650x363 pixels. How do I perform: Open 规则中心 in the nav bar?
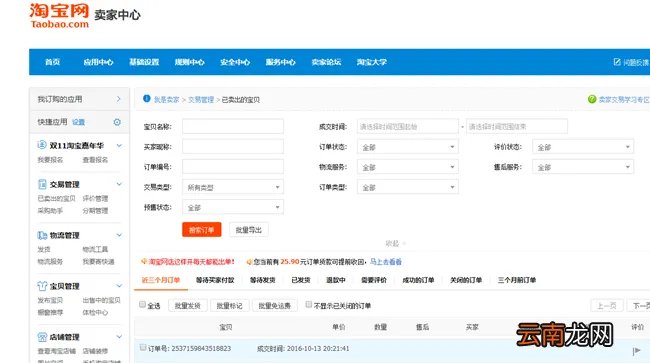tap(189, 62)
